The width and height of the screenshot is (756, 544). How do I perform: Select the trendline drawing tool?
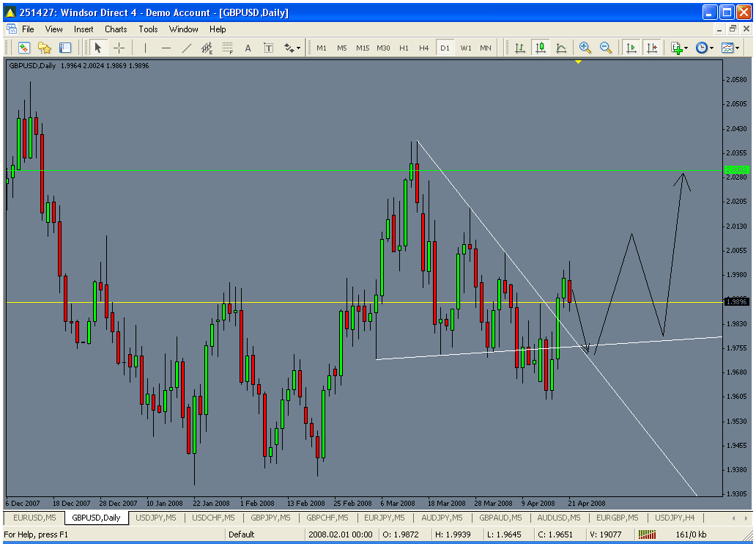(187, 48)
